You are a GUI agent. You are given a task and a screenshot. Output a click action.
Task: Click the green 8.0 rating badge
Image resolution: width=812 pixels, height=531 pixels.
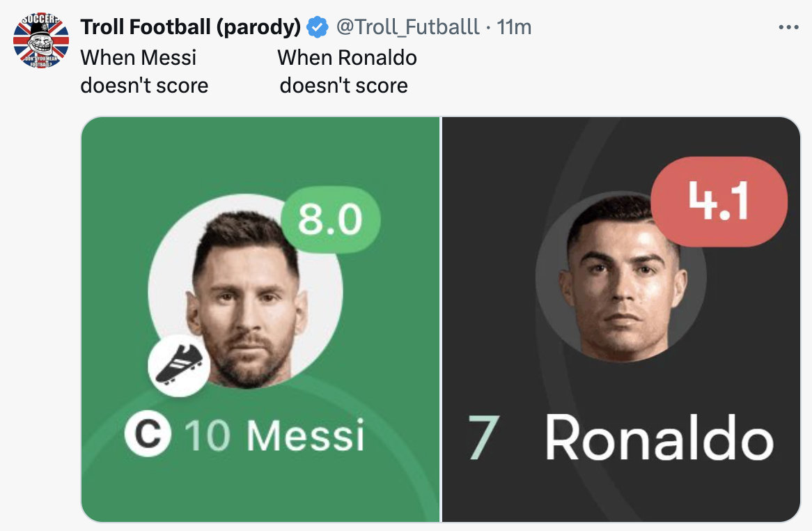coord(330,220)
